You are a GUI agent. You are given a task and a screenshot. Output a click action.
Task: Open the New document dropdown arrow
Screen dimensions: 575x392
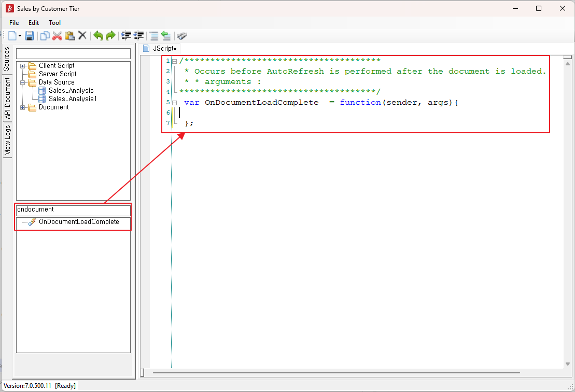tap(20, 36)
